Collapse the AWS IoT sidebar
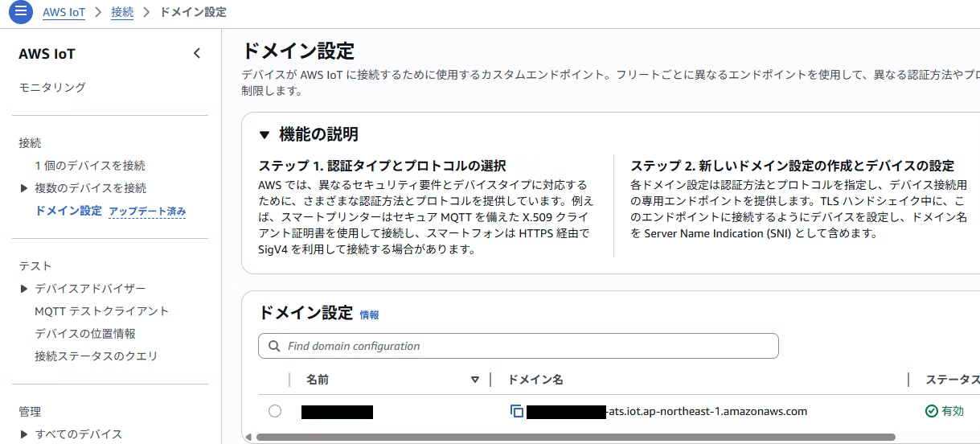This screenshot has height=444, width=980. coord(197,54)
